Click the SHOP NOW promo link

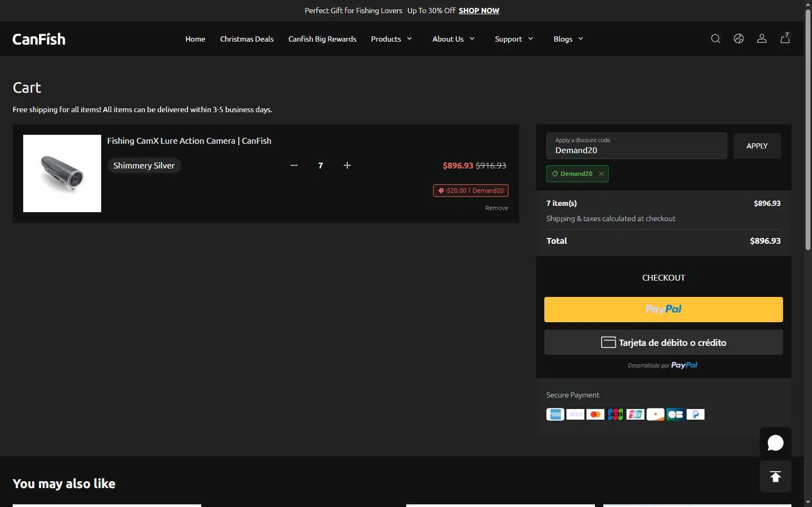pyautogui.click(x=478, y=11)
